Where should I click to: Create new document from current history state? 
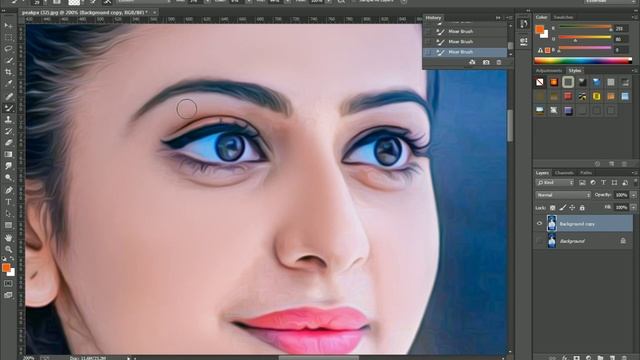472,62
